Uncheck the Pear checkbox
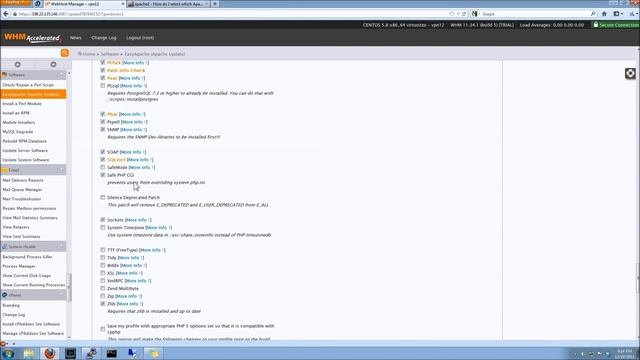 point(103,78)
